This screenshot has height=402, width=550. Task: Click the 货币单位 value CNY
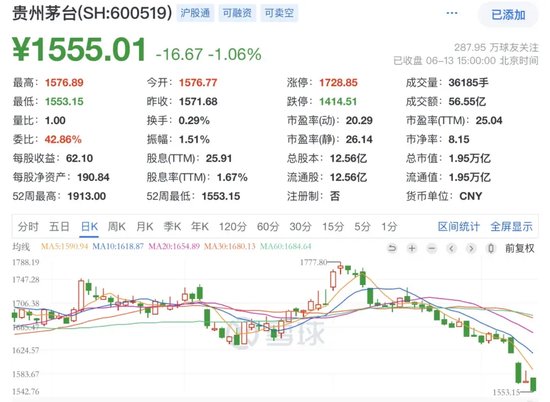pyautogui.click(x=471, y=196)
